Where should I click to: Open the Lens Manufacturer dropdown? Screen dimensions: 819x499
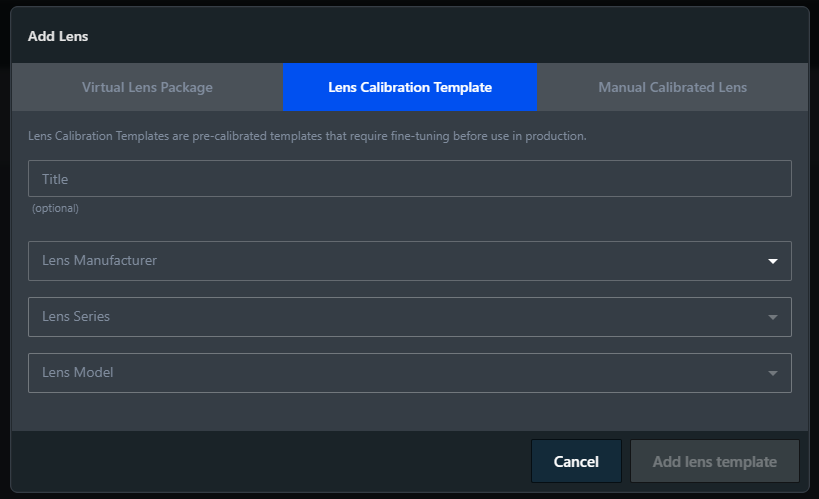(400, 261)
